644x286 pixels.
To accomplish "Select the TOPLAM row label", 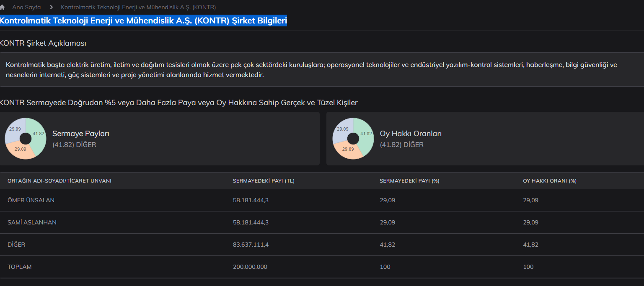I will tap(20, 267).
